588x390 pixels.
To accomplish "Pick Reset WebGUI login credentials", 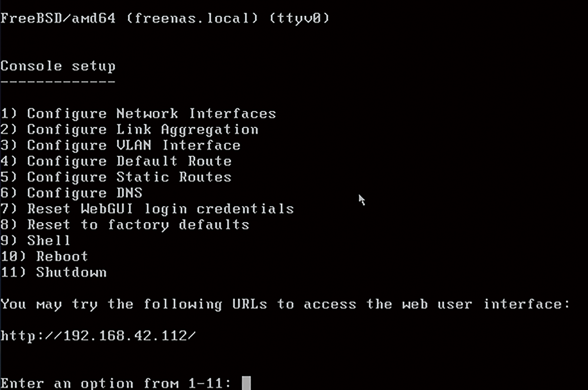I will 147,209.
